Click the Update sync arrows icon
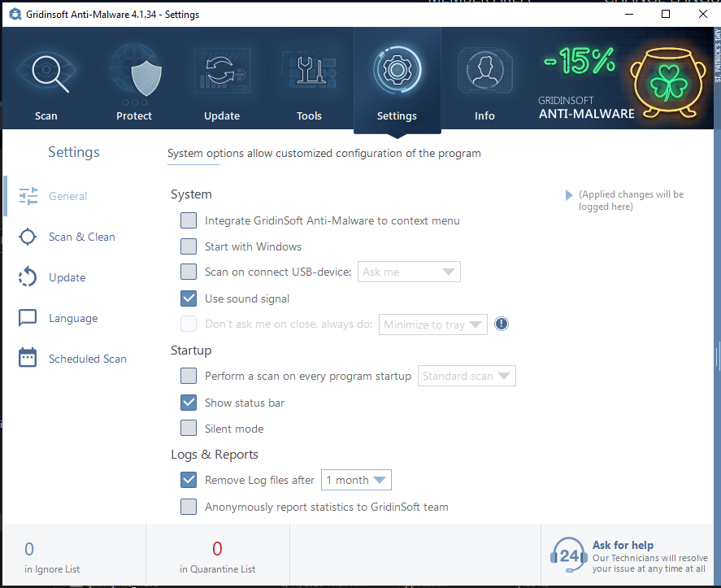This screenshot has width=721, height=588. 219,72
